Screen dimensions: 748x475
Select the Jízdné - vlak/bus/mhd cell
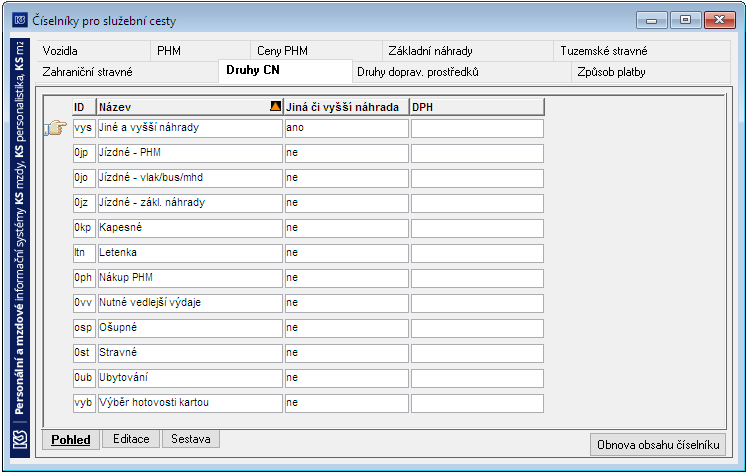(x=190, y=178)
